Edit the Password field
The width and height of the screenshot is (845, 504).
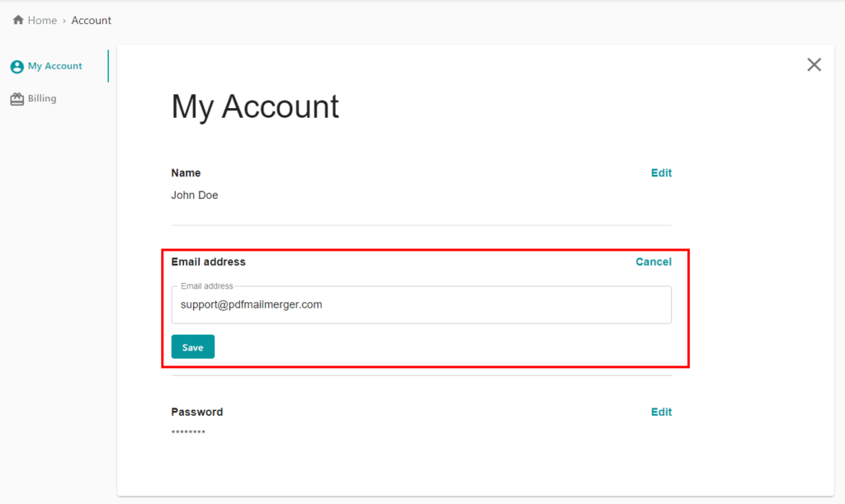click(661, 412)
